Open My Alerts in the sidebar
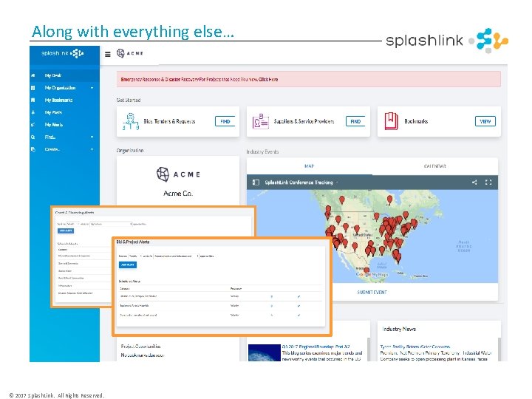 pyautogui.click(x=64, y=125)
